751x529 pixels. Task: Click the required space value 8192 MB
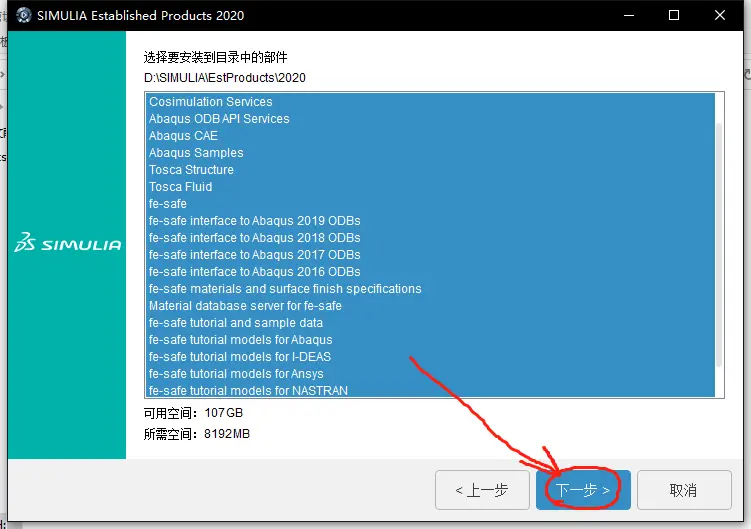click(x=227, y=434)
